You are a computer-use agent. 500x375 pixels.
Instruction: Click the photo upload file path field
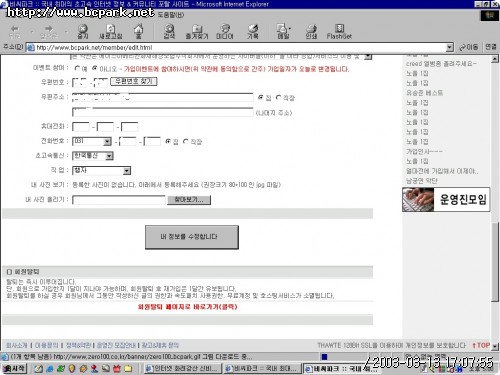point(119,200)
